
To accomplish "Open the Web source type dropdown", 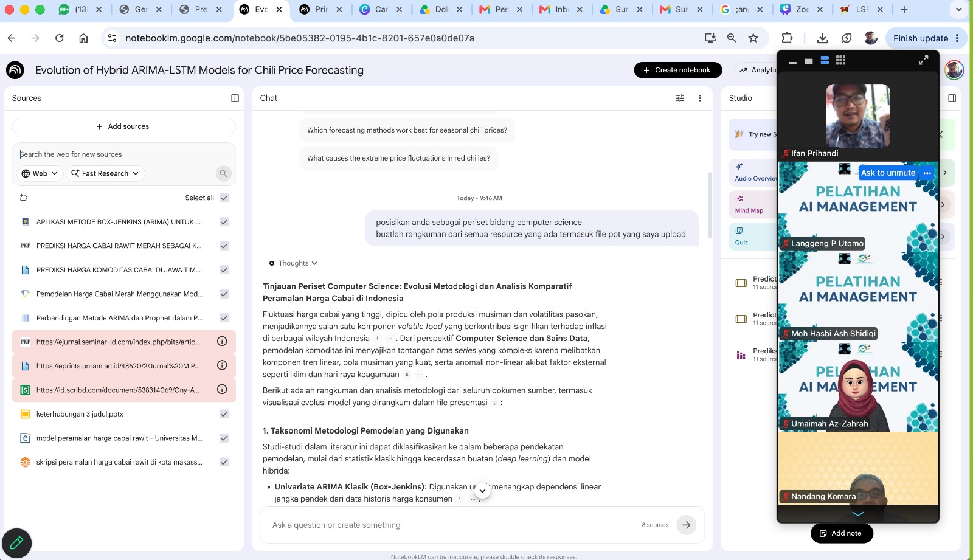I will coord(40,173).
